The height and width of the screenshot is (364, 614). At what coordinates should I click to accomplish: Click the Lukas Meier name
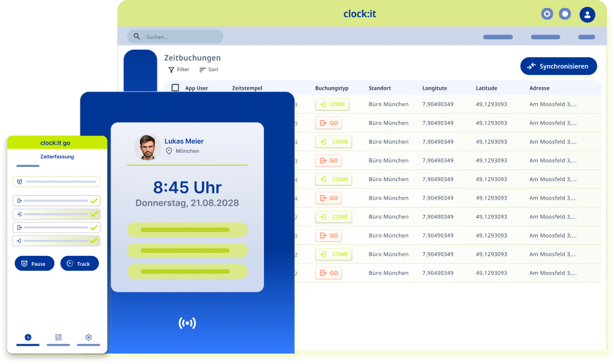[184, 141]
